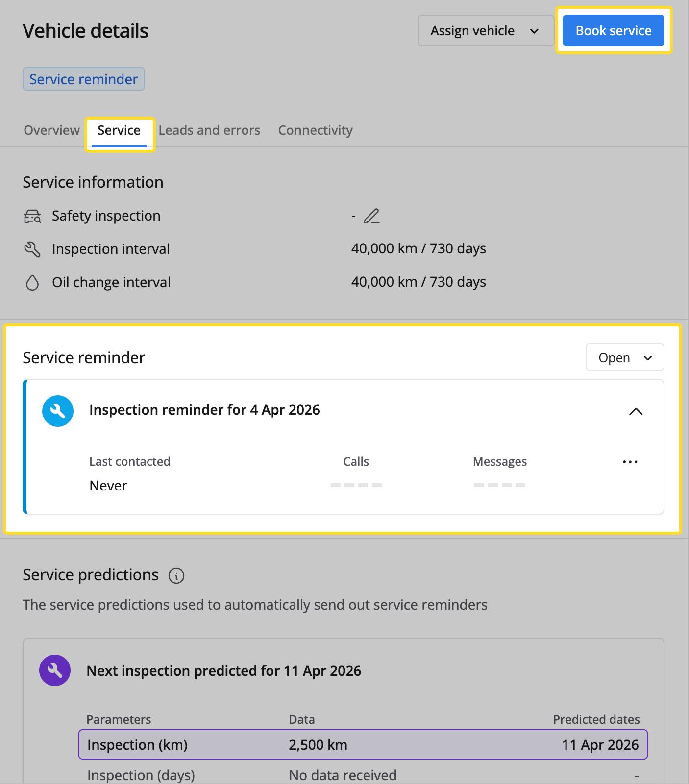Click the car Safety inspection icon

tap(32, 216)
